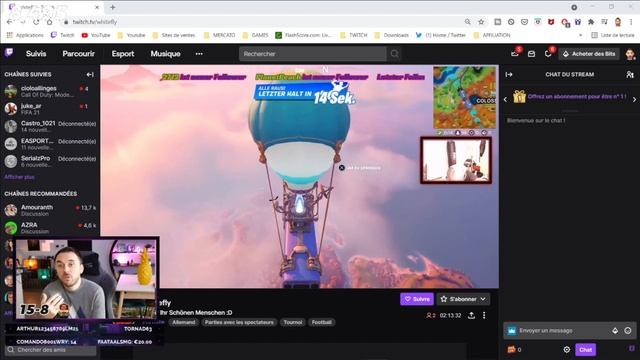Go to the Musique section
This screenshot has width=640, height=360.
(x=165, y=54)
